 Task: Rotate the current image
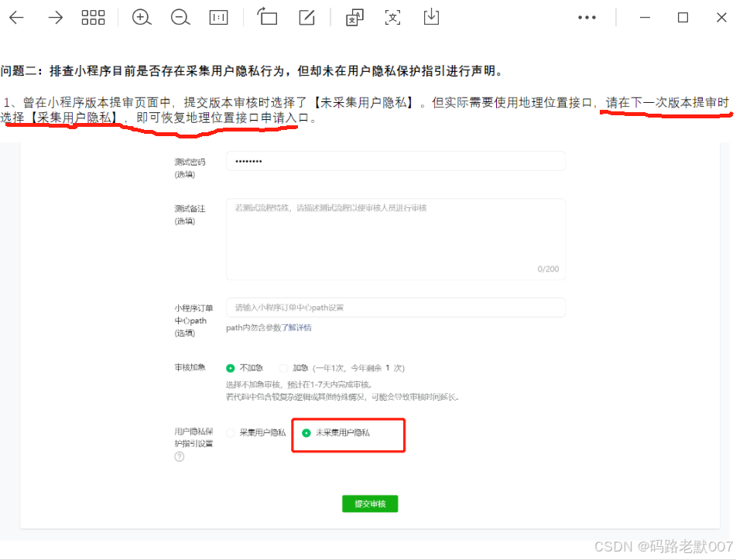click(267, 17)
